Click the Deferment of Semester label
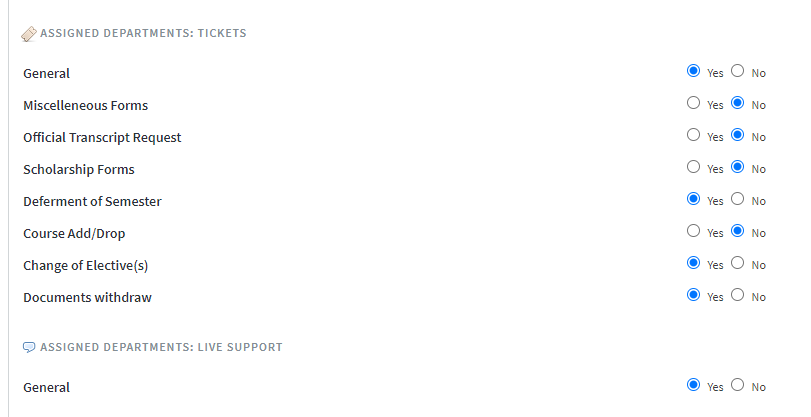This screenshot has width=811, height=417. (x=92, y=201)
